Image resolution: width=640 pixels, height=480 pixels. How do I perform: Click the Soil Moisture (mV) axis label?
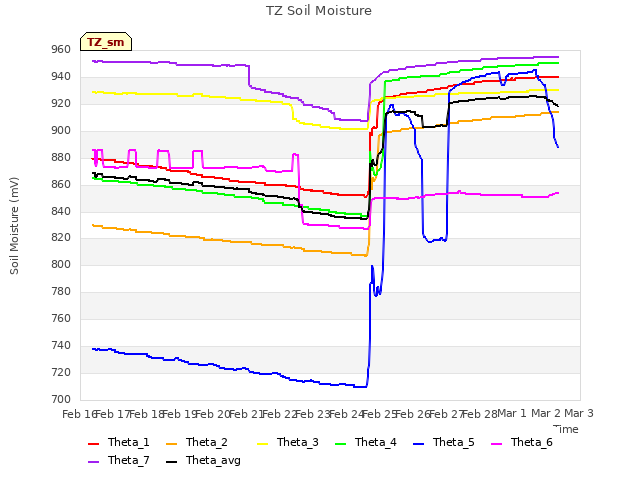coord(14,226)
